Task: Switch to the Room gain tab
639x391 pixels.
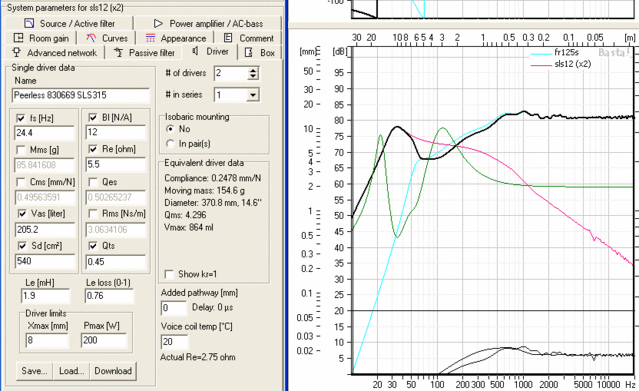Action: coord(41,38)
